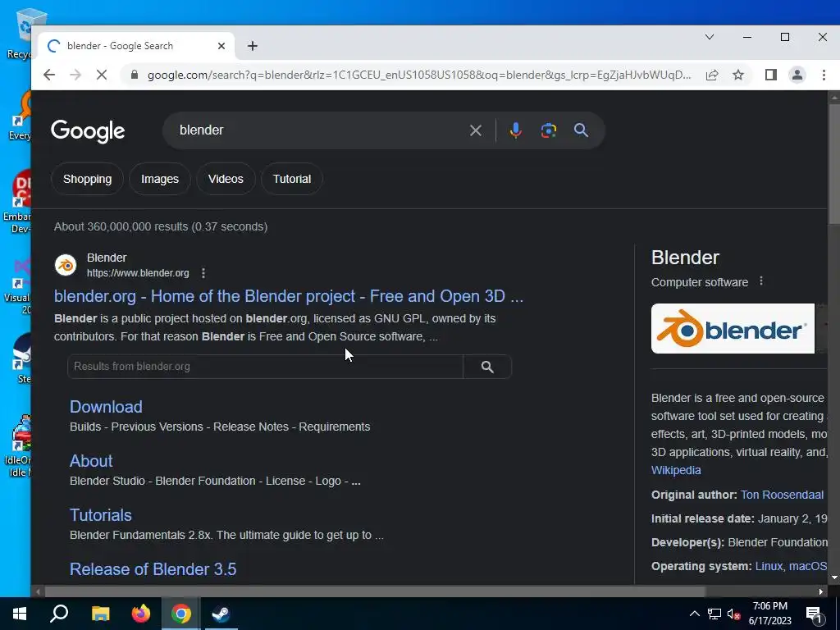Image resolution: width=840 pixels, height=630 pixels.
Task: Open a new tab with plus
Action: [253, 46]
